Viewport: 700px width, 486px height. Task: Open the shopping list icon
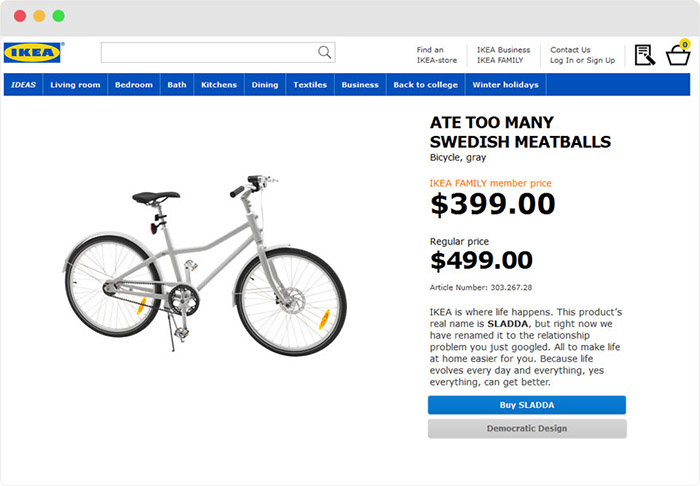click(x=644, y=55)
